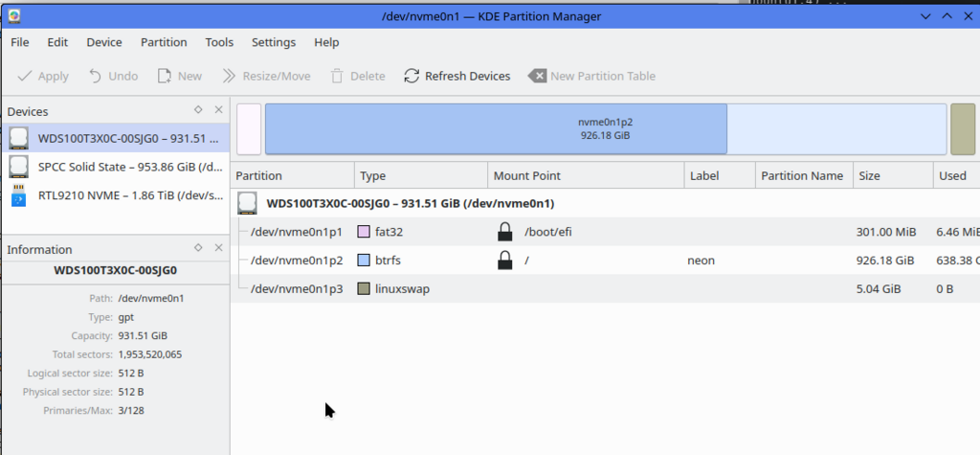Sort by the Partition Name column header
Screen dimensions: 980x455
(x=804, y=176)
